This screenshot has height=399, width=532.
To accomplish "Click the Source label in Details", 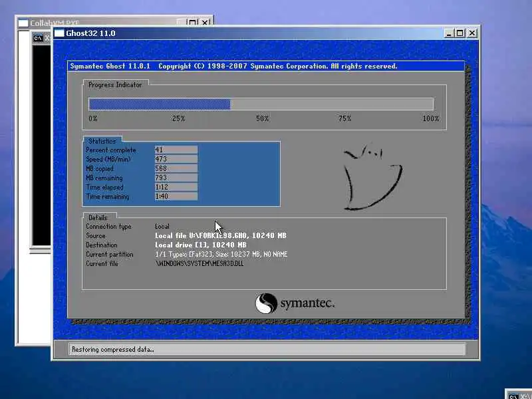I will point(96,235).
